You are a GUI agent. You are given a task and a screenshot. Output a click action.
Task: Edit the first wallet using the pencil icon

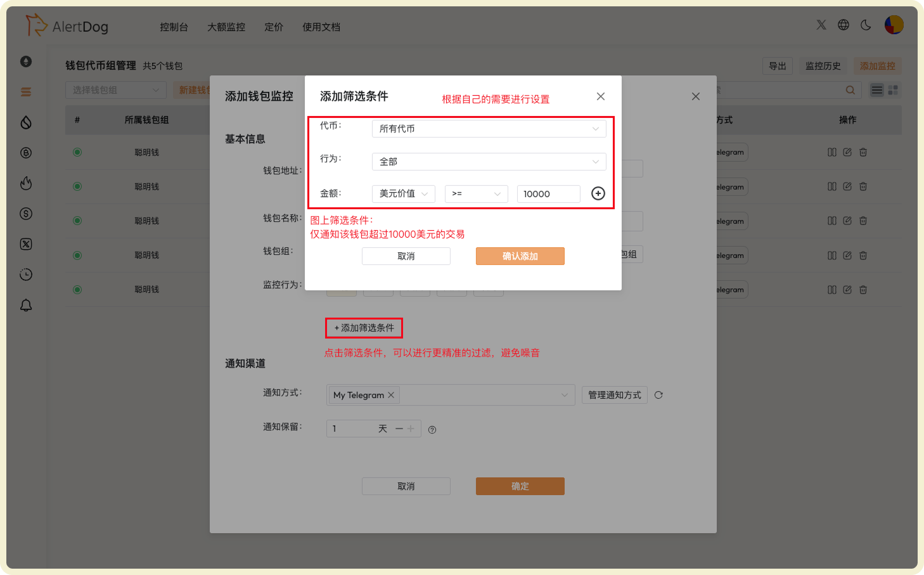[x=847, y=152]
